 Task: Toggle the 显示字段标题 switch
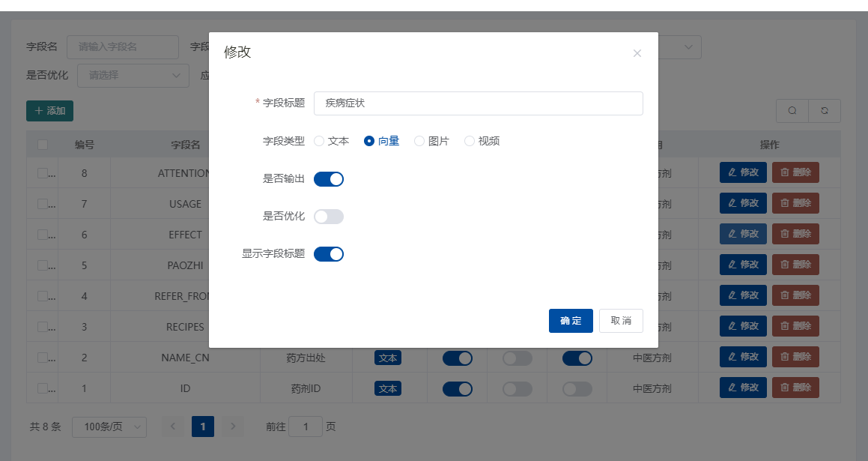(x=329, y=254)
